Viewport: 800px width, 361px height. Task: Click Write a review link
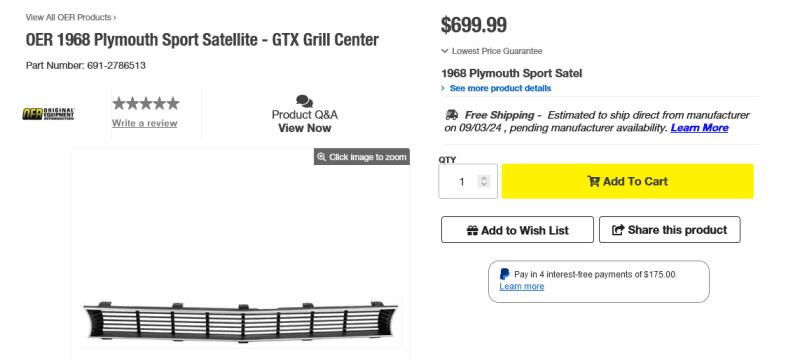point(144,123)
